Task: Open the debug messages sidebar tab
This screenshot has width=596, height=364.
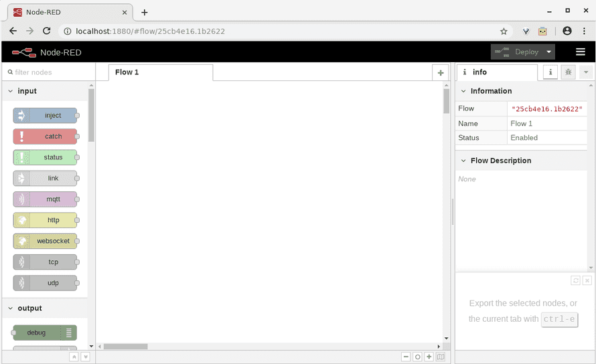Action: point(569,72)
